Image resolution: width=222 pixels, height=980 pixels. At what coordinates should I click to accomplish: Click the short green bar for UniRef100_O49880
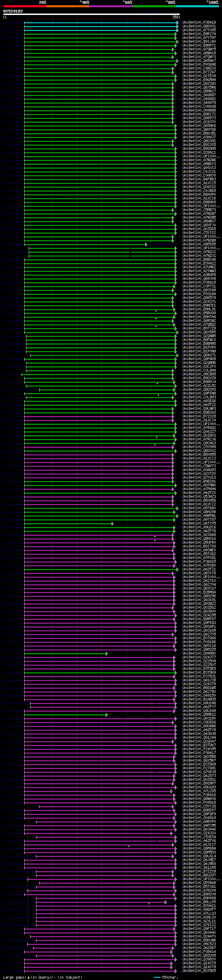(x=66, y=654)
